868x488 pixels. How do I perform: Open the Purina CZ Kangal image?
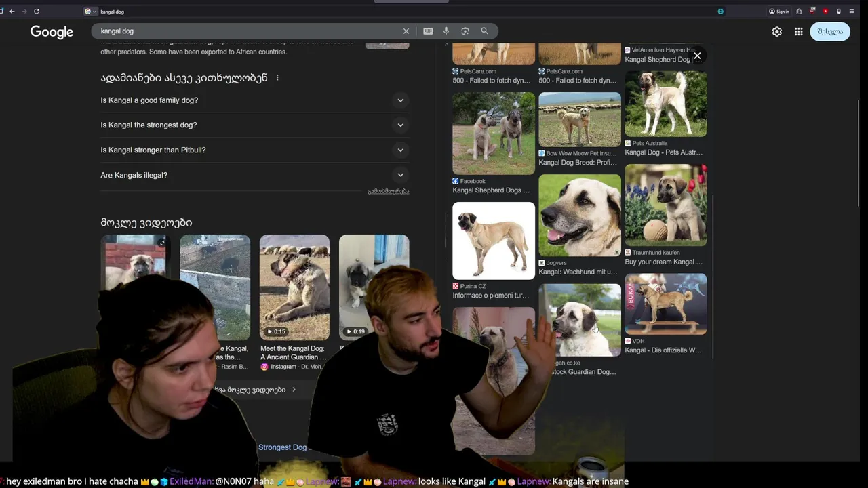494,241
